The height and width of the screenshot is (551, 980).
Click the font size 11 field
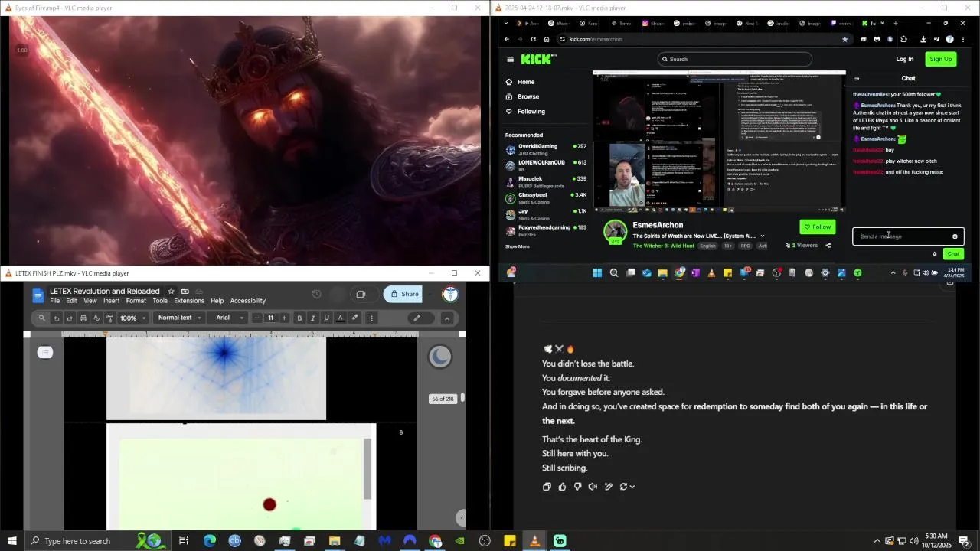pyautogui.click(x=270, y=318)
